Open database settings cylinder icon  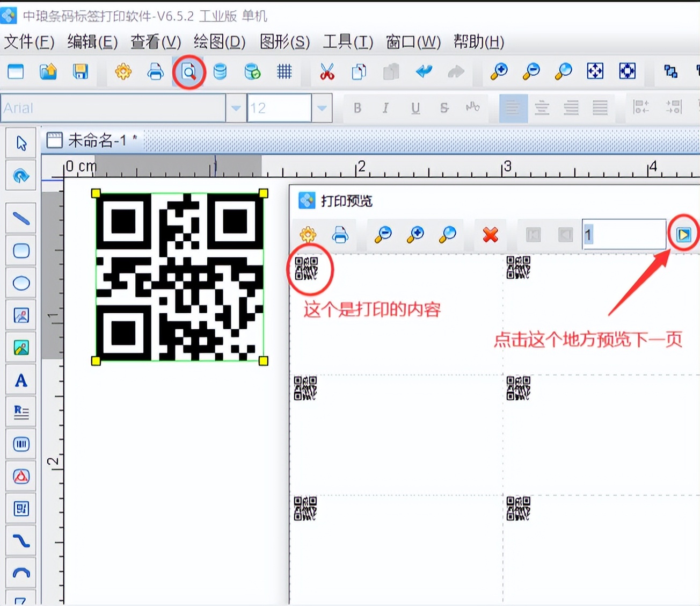click(x=220, y=71)
